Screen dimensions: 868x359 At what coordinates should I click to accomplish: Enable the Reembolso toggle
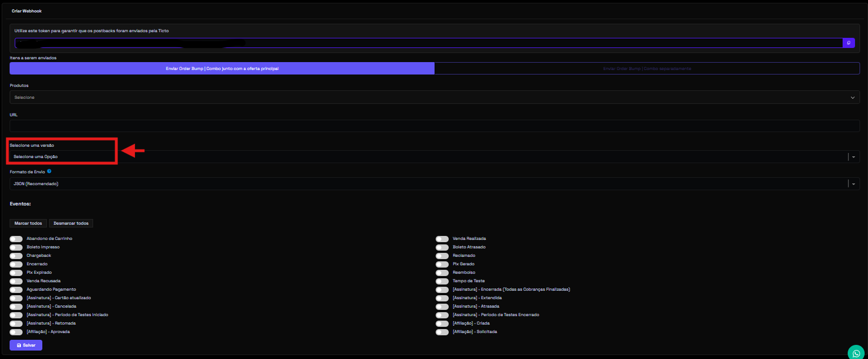tap(442, 273)
